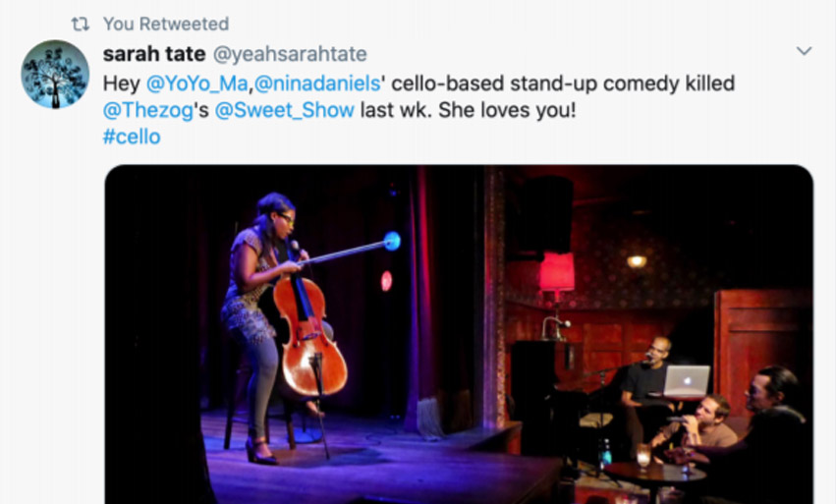
Task: Click the blue glowing bow tip in photo
Action: [392, 241]
